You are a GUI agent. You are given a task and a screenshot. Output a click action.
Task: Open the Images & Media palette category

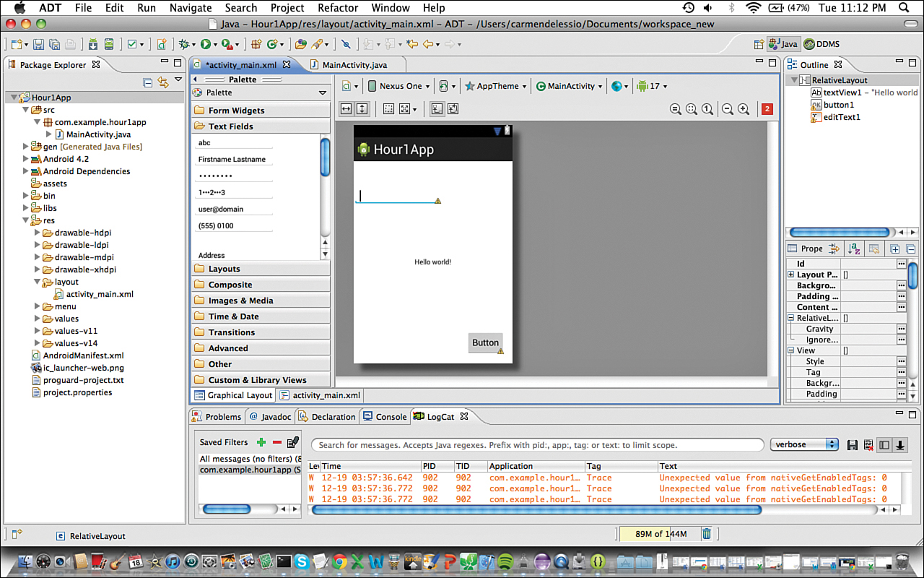click(x=261, y=301)
